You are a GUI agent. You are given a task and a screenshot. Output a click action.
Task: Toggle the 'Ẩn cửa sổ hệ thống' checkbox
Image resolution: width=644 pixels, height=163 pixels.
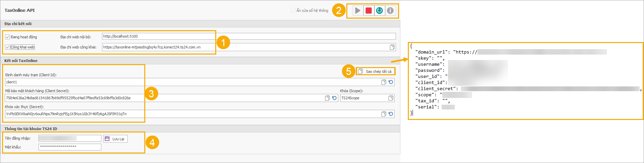click(x=293, y=11)
